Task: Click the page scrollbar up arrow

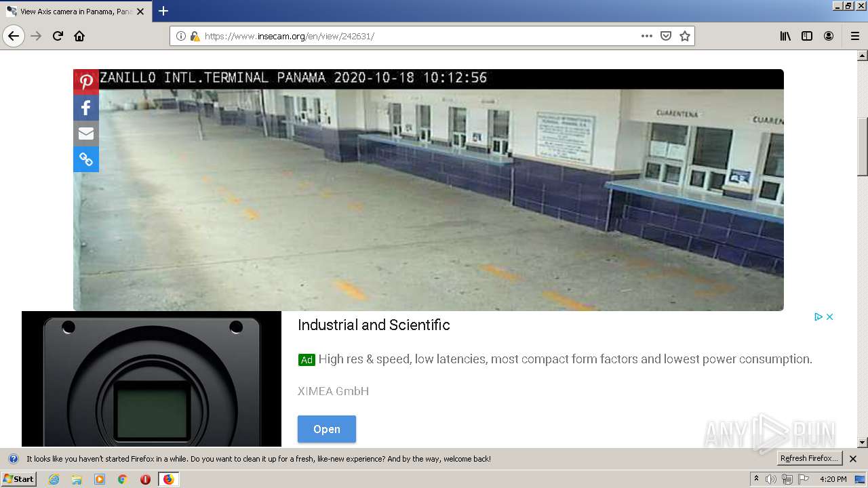Action: [x=863, y=56]
